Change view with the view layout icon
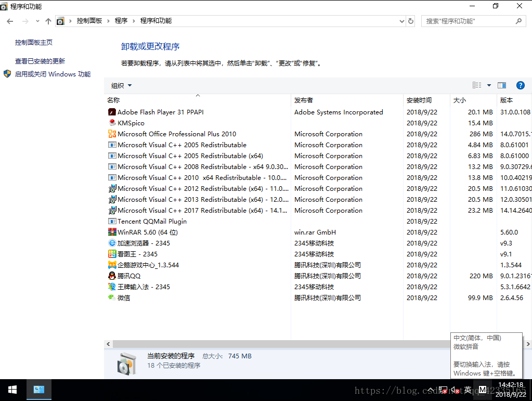The height and width of the screenshot is (401, 532). pos(477,85)
